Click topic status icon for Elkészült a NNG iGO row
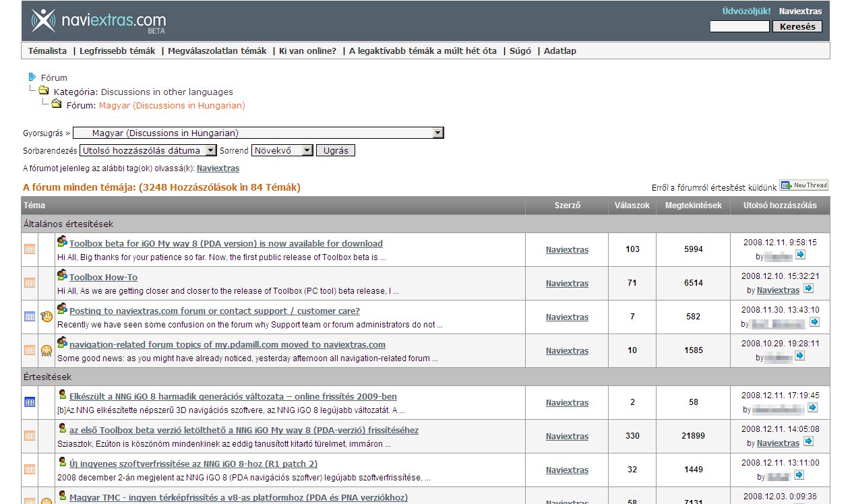This screenshot has width=852, height=504. [x=30, y=402]
